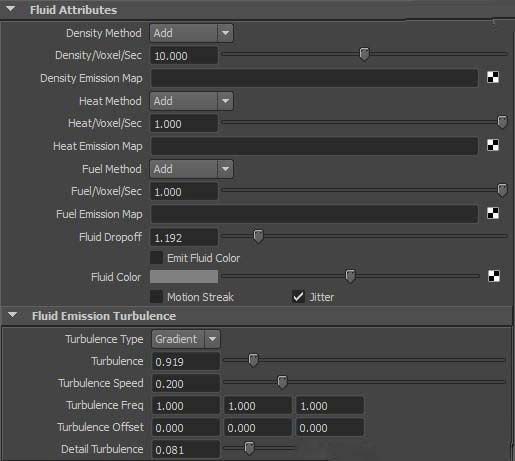Click the Heat/Voxel/Sec value field
Image resolution: width=515 pixels, height=461 pixels.
(184, 124)
